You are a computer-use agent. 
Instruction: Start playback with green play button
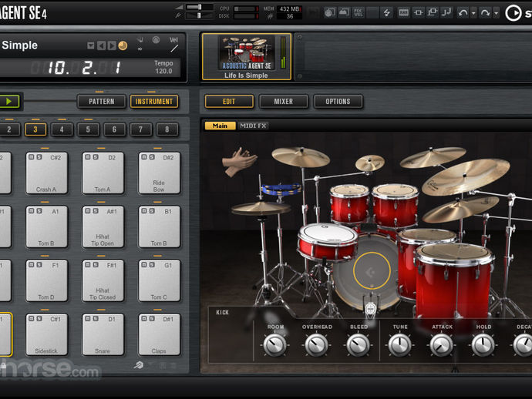click(x=9, y=102)
